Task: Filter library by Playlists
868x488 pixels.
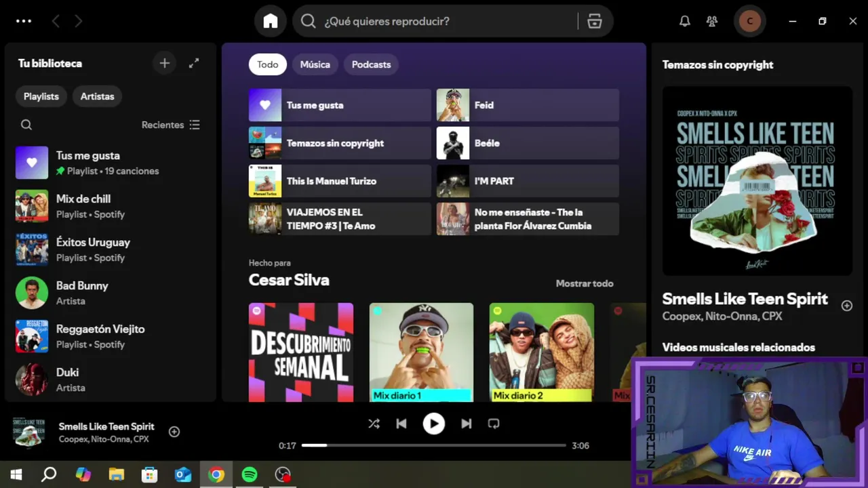Action: pos(41,96)
